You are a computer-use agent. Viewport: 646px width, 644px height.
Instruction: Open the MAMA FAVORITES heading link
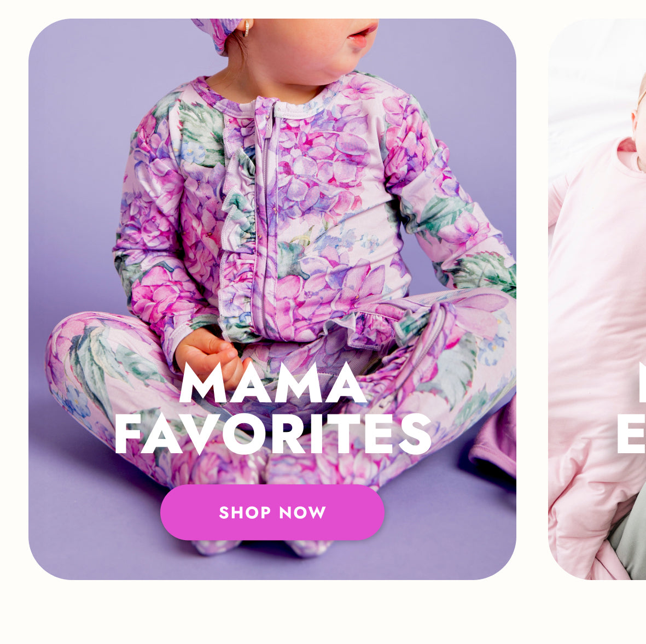point(273,408)
